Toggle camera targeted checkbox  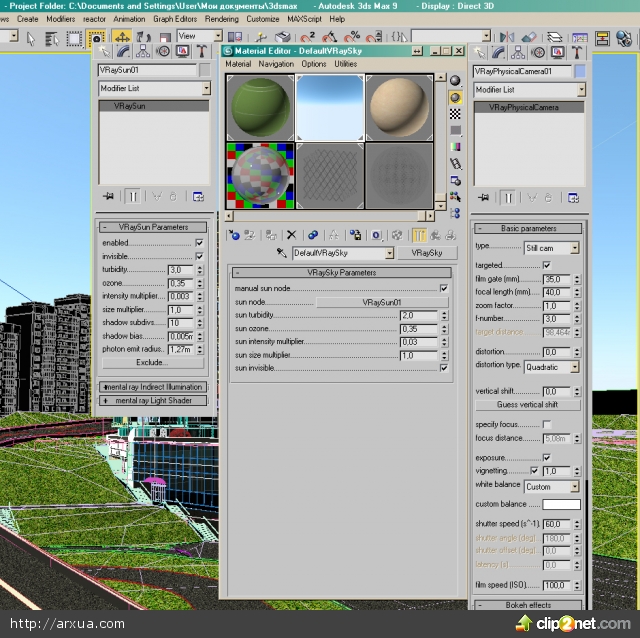[547, 265]
